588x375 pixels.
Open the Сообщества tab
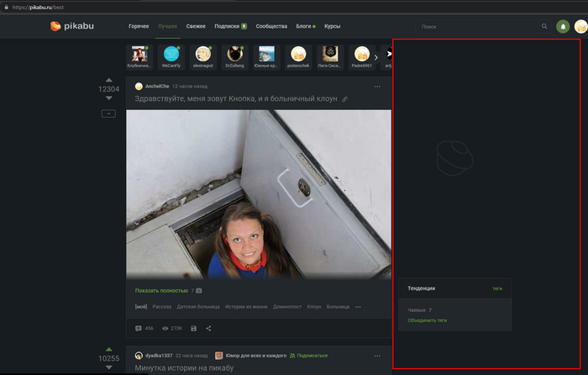270,26
